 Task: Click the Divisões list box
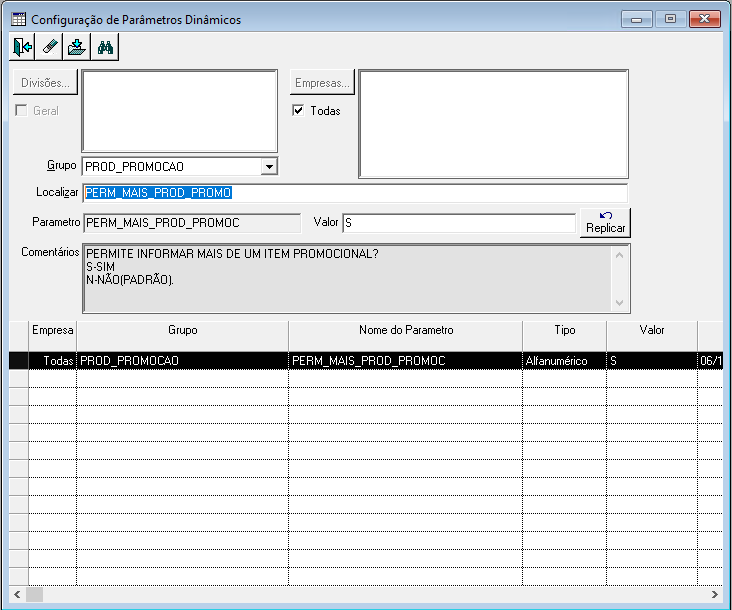point(180,111)
